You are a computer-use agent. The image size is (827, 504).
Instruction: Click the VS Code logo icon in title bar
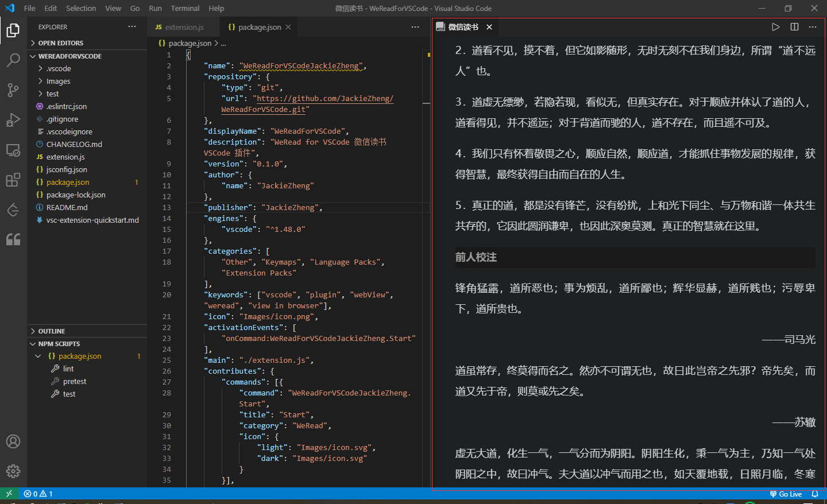10,8
